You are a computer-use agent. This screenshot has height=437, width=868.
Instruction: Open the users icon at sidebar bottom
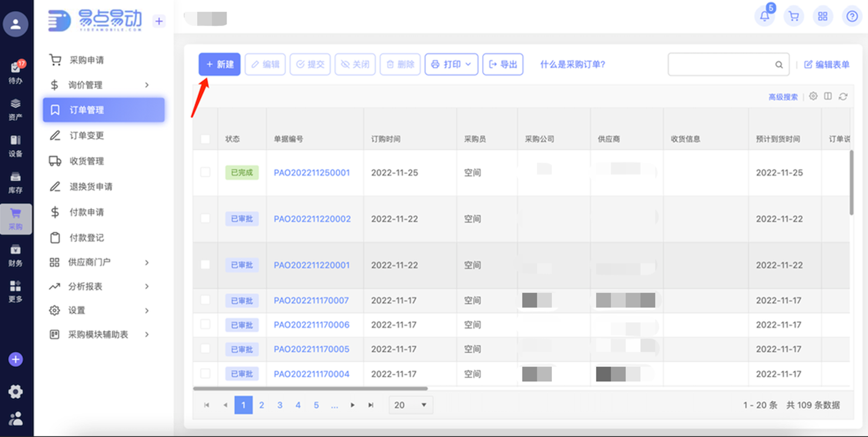16,419
